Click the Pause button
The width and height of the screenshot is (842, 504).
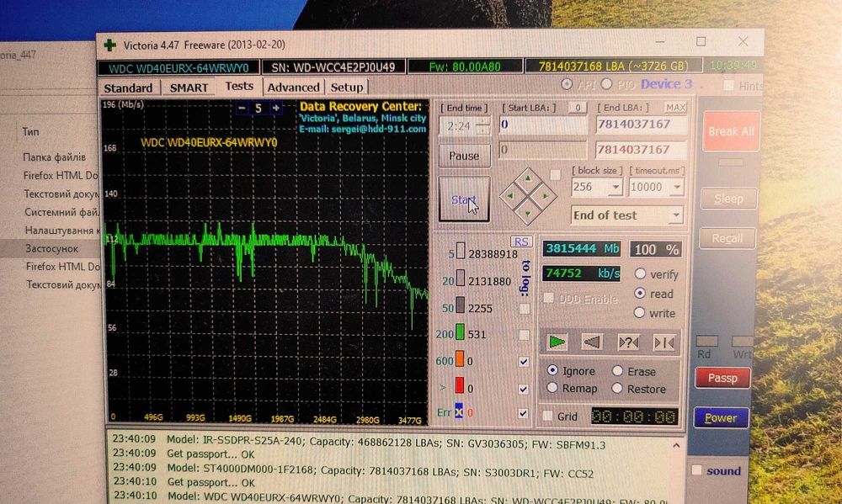tap(464, 156)
